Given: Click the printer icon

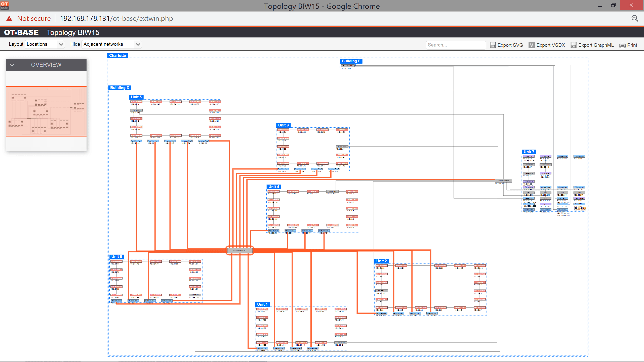Looking at the screenshot, I should click(622, 45).
